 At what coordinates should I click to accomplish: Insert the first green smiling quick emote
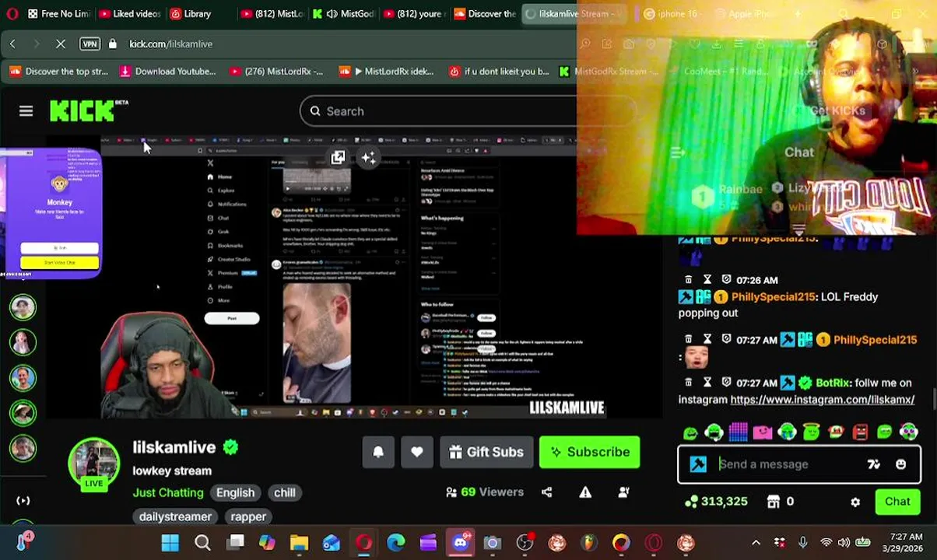point(690,432)
